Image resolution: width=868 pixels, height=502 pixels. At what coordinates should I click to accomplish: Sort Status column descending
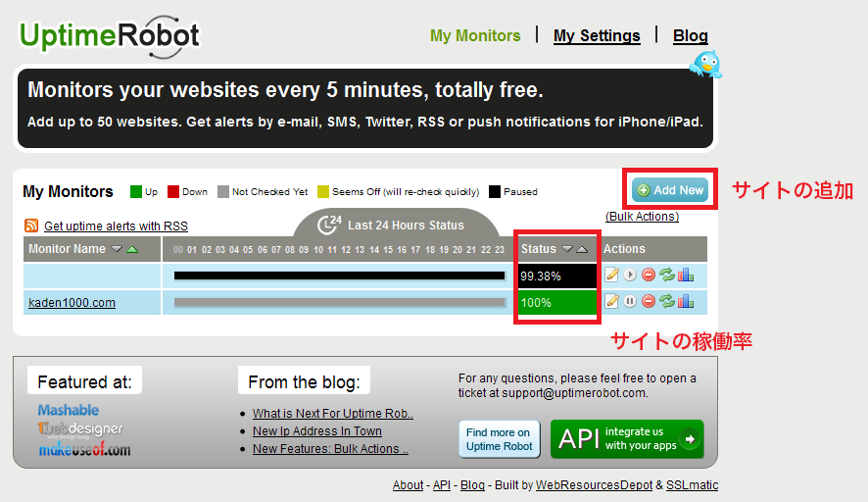click(x=567, y=249)
